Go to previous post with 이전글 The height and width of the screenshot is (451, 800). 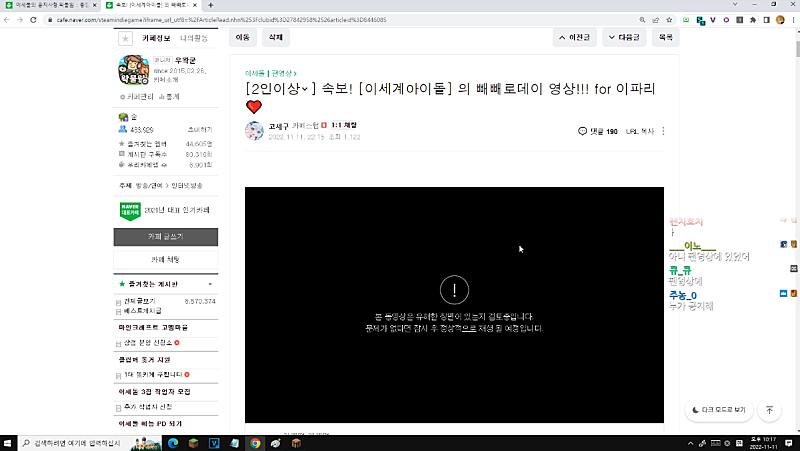click(579, 37)
